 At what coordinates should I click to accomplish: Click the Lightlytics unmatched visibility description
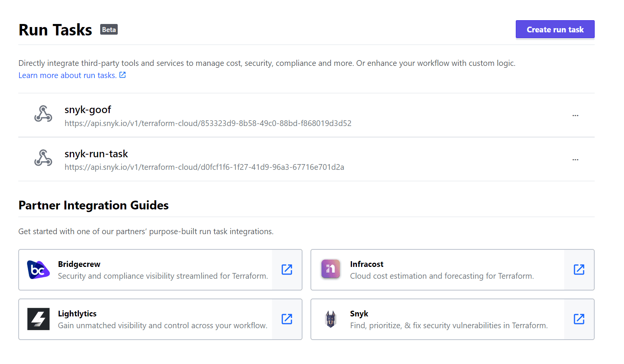click(x=163, y=326)
